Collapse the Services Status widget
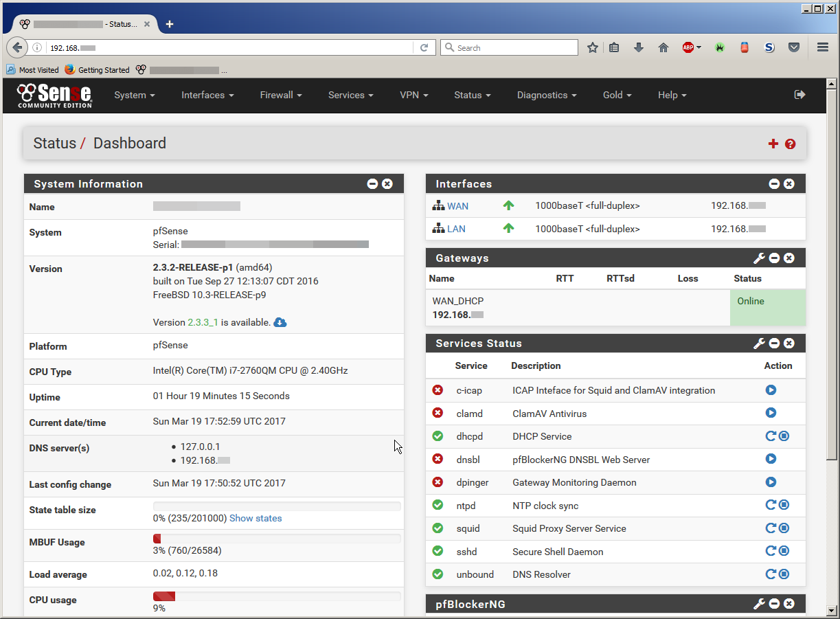Screen dimensions: 840x619 click(x=774, y=344)
